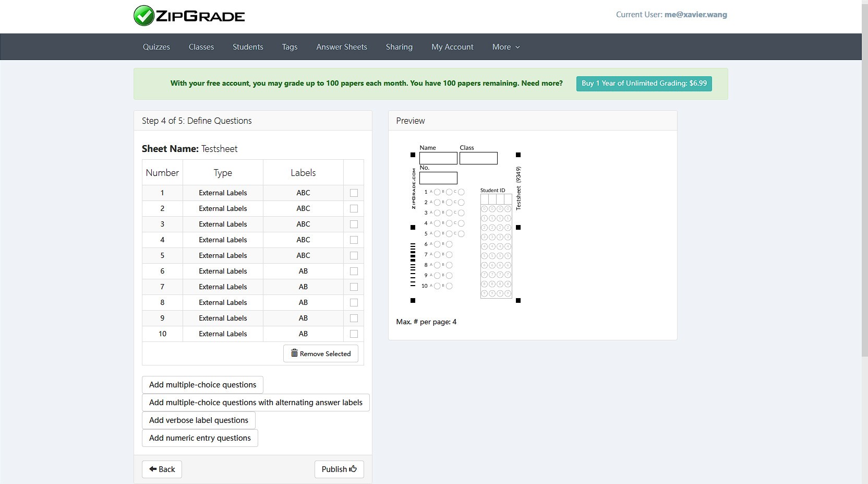Click Buy 1 Year of Unlimited Grading
Viewport: 868px width, 484px height.
pyautogui.click(x=644, y=84)
